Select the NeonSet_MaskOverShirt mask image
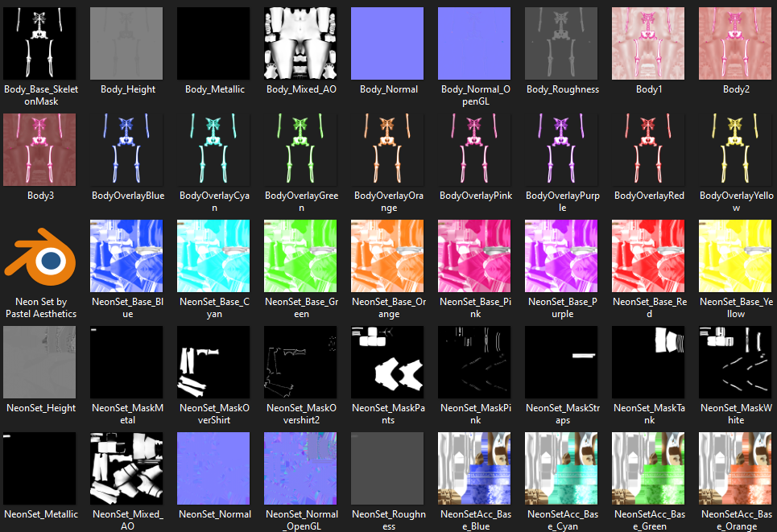777x532 pixels. tap(213, 362)
